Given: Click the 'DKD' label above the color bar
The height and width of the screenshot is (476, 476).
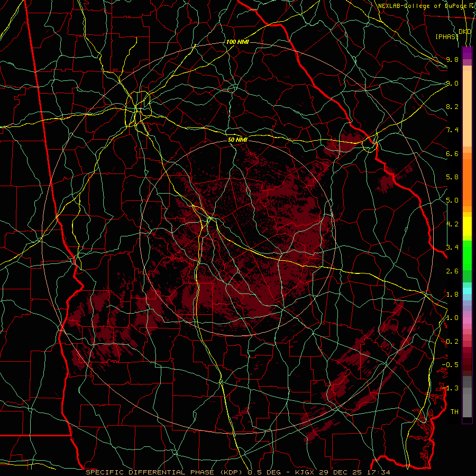Looking at the screenshot, I should point(465,32).
